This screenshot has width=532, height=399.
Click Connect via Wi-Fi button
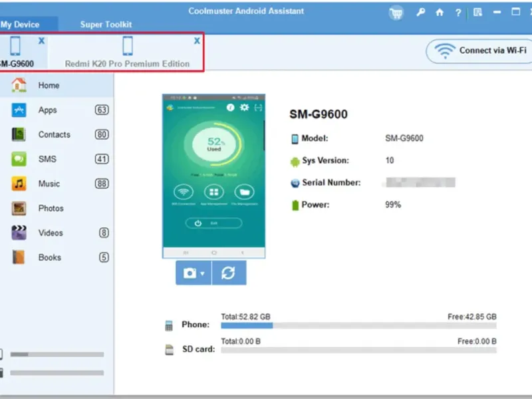pyautogui.click(x=479, y=51)
